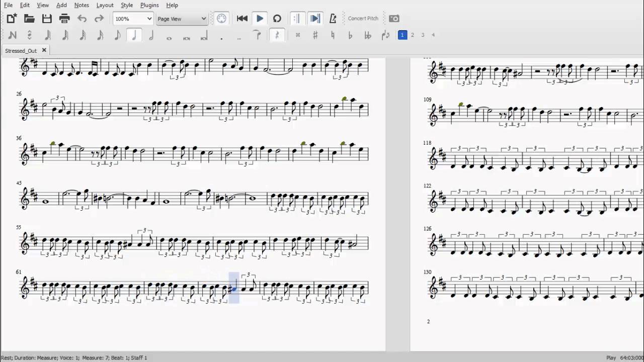Apply flat accidental

pos(350,35)
